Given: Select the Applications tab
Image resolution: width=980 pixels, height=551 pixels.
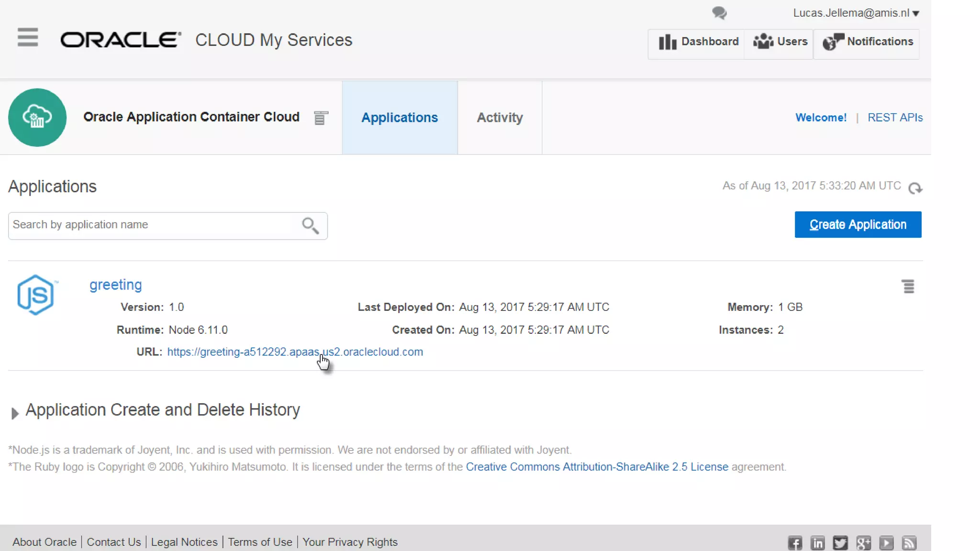Looking at the screenshot, I should click(399, 118).
